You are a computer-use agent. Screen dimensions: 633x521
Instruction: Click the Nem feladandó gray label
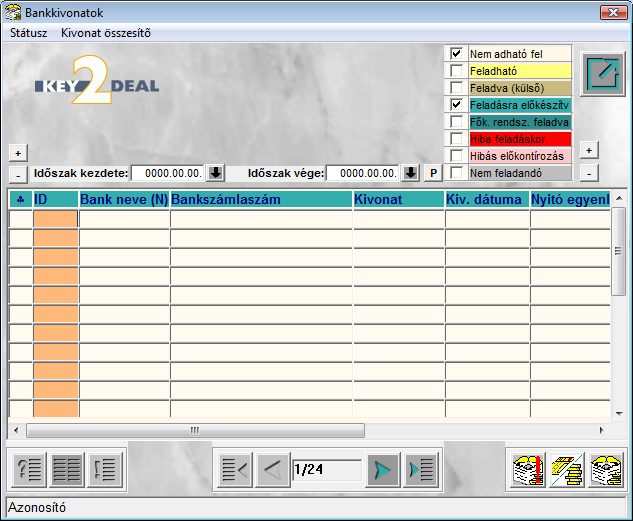[520, 173]
